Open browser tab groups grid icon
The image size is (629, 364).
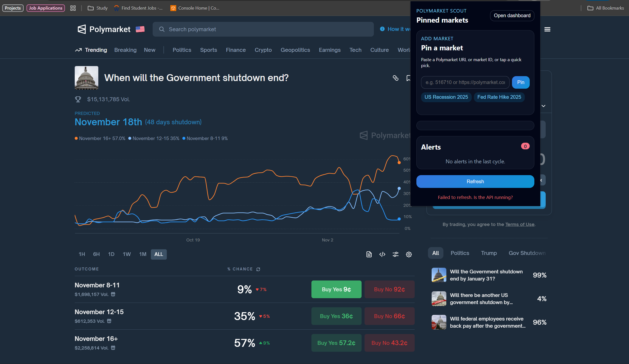point(73,8)
